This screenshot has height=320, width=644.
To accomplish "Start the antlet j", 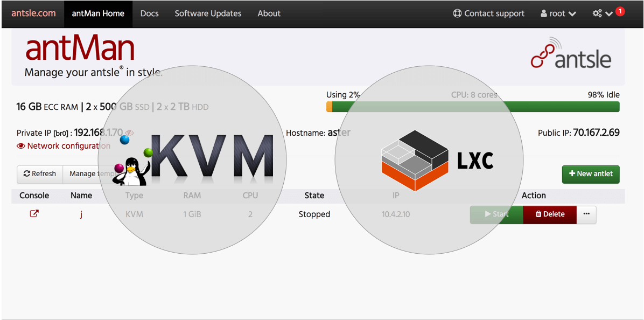I will pos(496,214).
